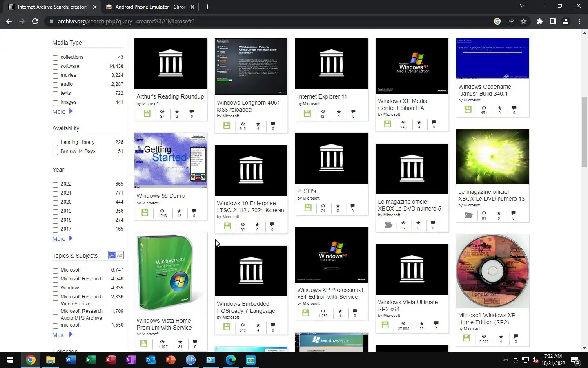Check the software media type checkbox

pyautogui.click(x=55, y=67)
